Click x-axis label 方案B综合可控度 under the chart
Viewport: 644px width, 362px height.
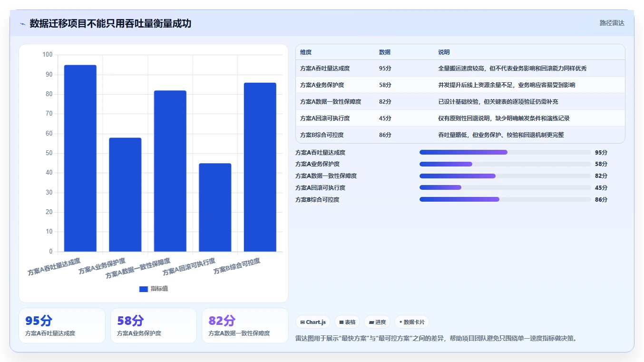[x=237, y=266]
